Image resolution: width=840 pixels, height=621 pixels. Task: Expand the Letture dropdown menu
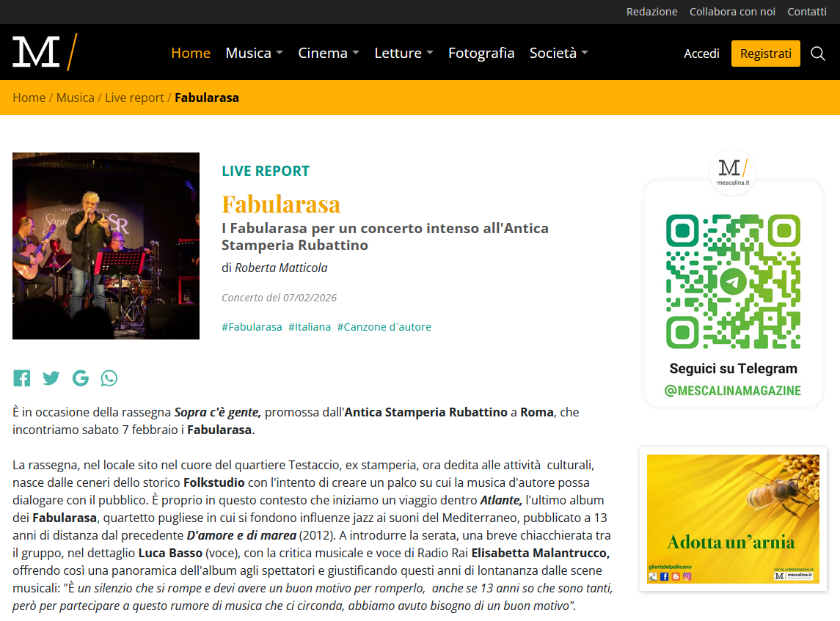point(403,53)
